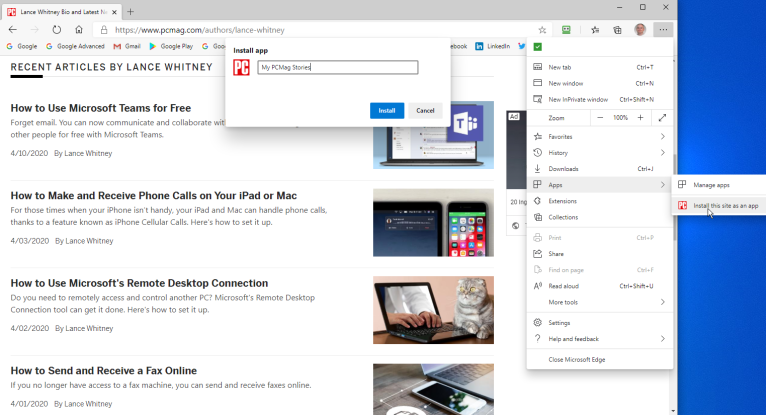Open the Microsoft Teams article thumbnail
Viewport: 766px width, 415px height.
click(433, 147)
